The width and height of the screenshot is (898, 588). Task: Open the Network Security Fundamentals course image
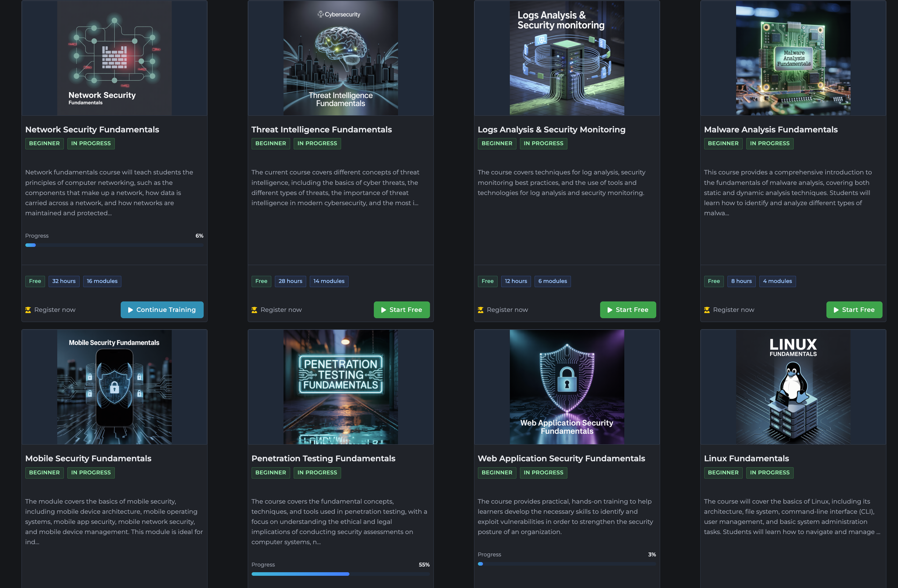click(x=114, y=58)
